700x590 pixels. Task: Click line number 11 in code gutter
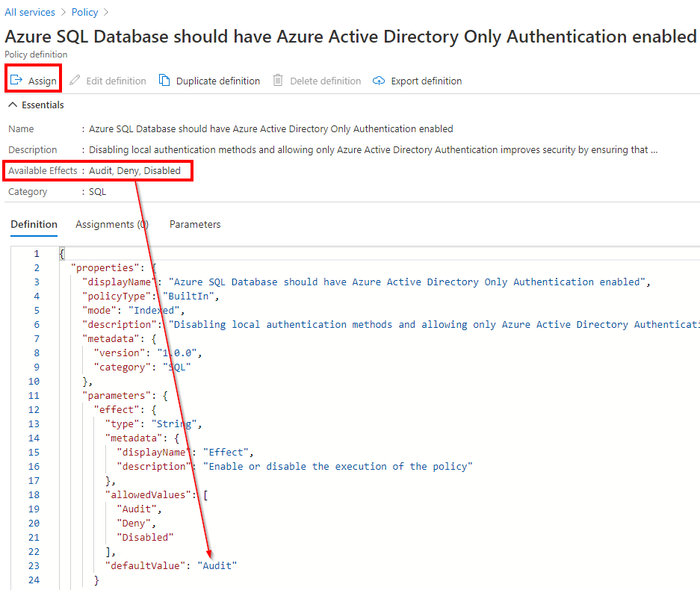click(x=34, y=395)
